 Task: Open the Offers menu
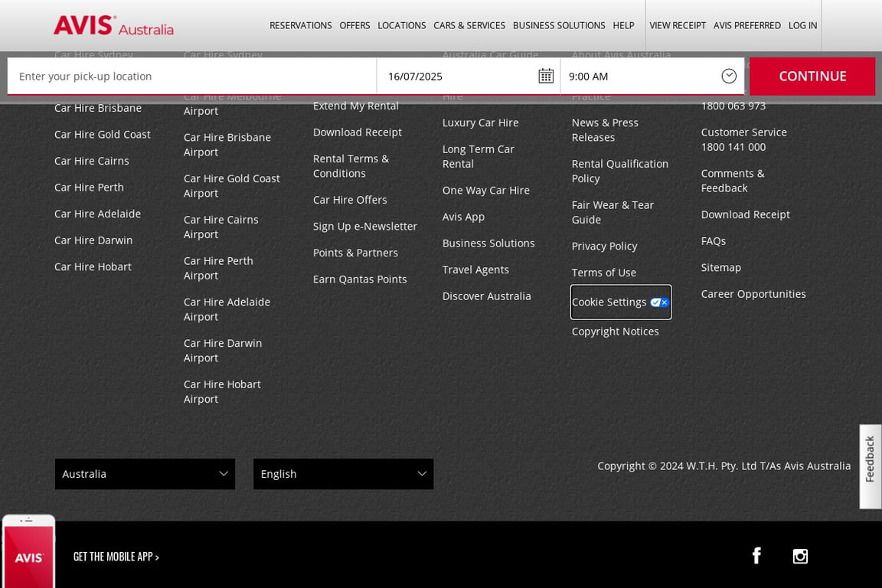tap(354, 25)
